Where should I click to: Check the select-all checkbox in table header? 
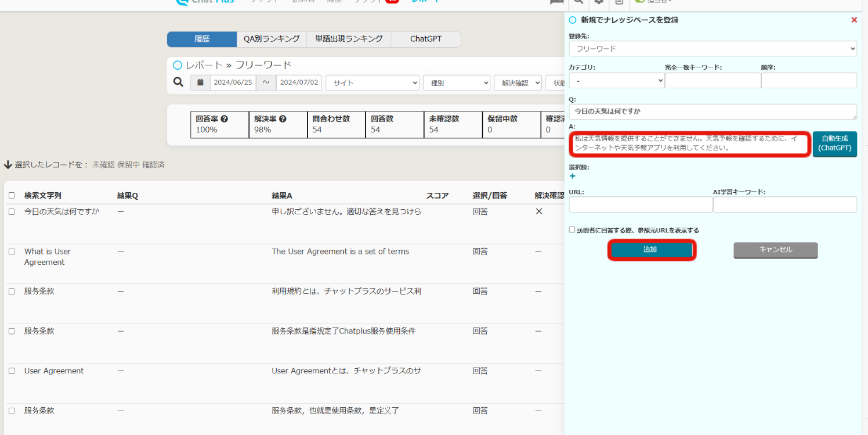coord(12,196)
